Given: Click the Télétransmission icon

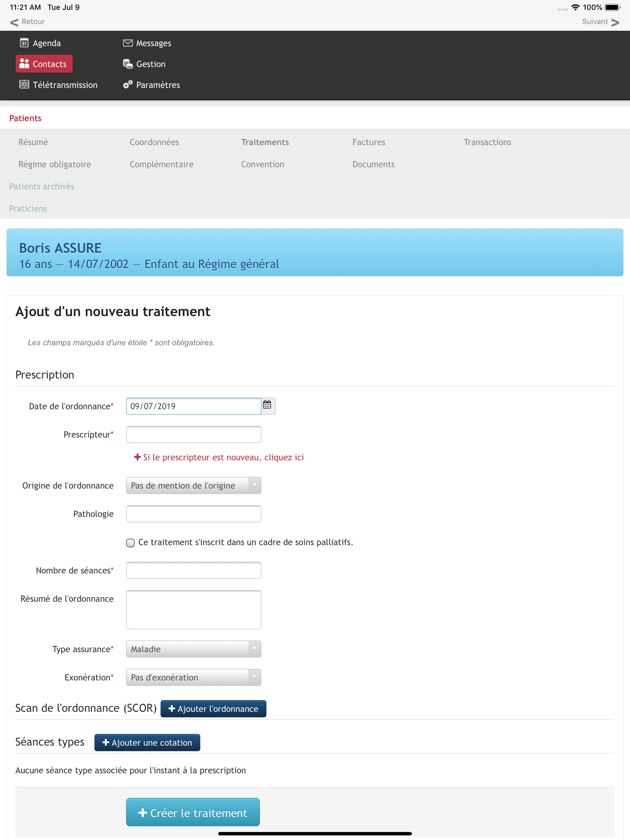Looking at the screenshot, I should click(24, 84).
